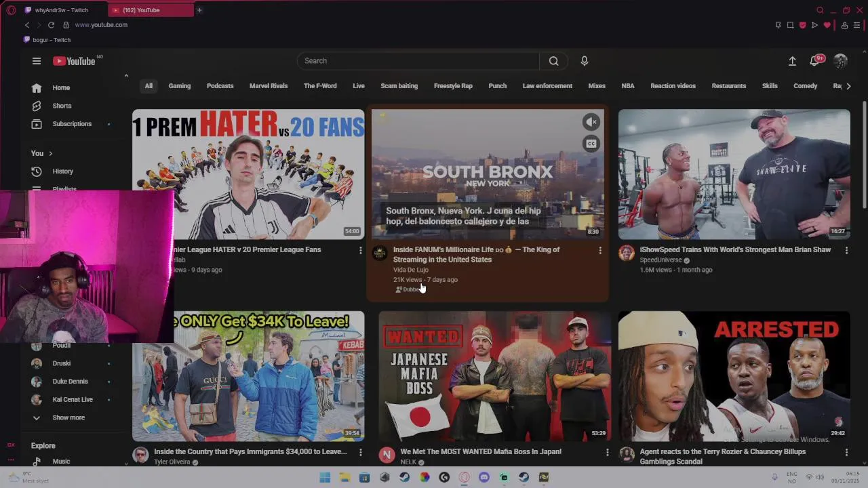Open Microsoft Store from the taskbar
The width and height of the screenshot is (868, 488).
point(364,477)
